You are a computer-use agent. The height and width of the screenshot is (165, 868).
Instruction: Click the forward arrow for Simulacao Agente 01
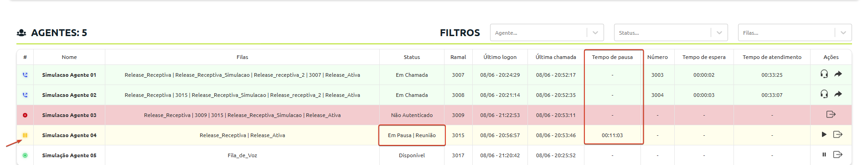838,74
